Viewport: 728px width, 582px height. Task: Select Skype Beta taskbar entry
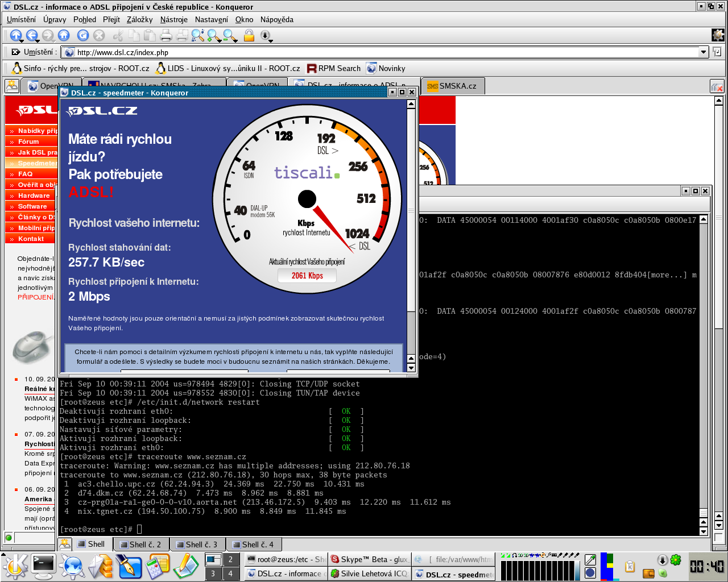369,559
